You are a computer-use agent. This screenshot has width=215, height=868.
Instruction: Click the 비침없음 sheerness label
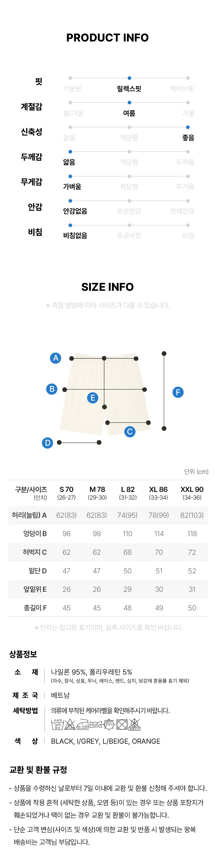click(75, 236)
